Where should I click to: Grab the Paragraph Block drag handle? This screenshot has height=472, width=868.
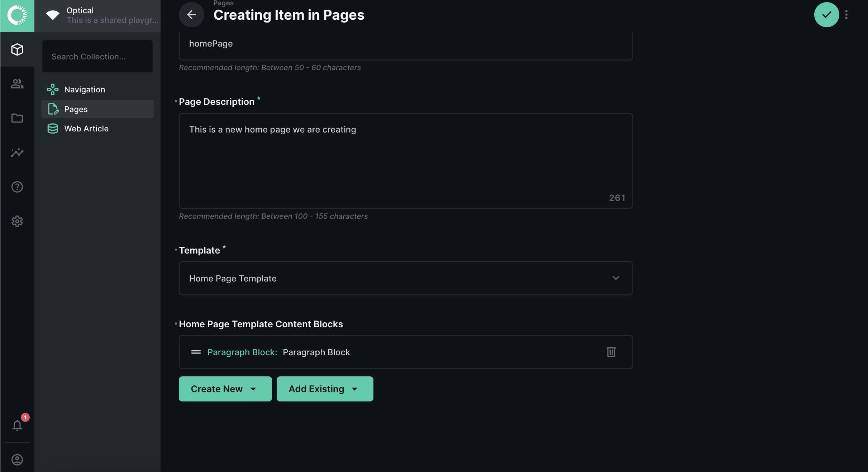[x=196, y=352]
